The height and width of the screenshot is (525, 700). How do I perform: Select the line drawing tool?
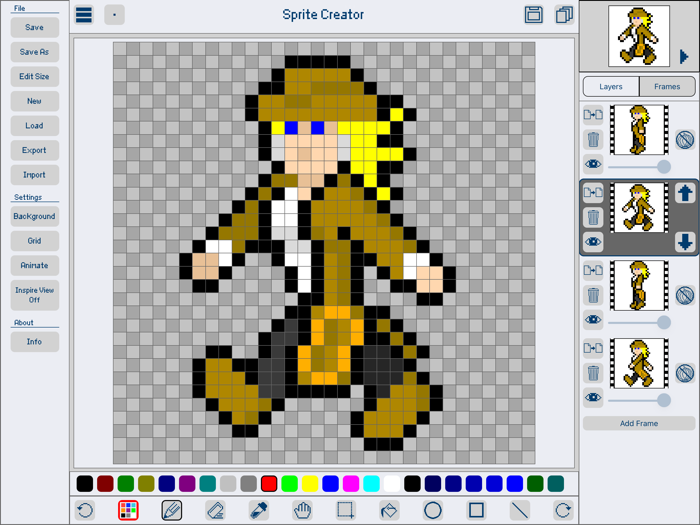520,510
